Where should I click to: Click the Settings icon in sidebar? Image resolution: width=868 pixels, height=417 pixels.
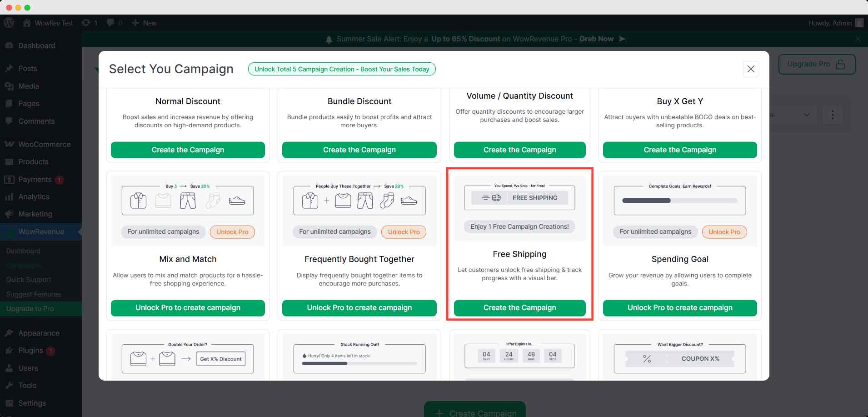9,403
